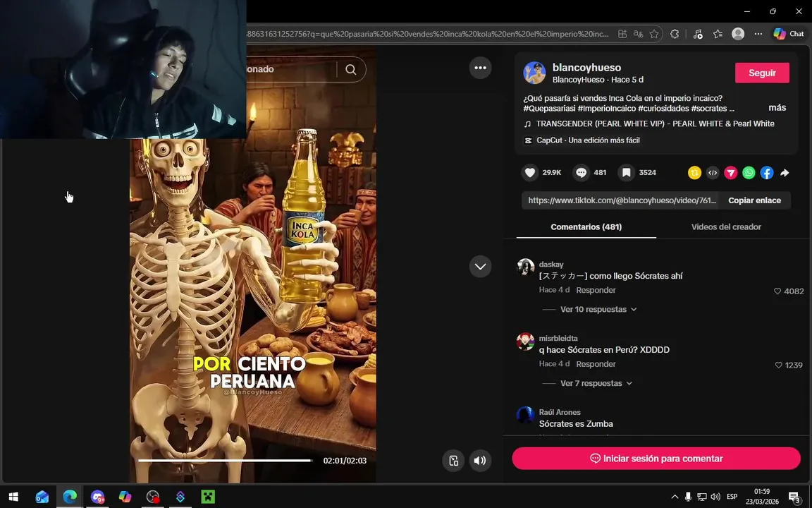812x508 pixels.
Task: Open the Favorites list icon in toolbar
Action: (718, 34)
